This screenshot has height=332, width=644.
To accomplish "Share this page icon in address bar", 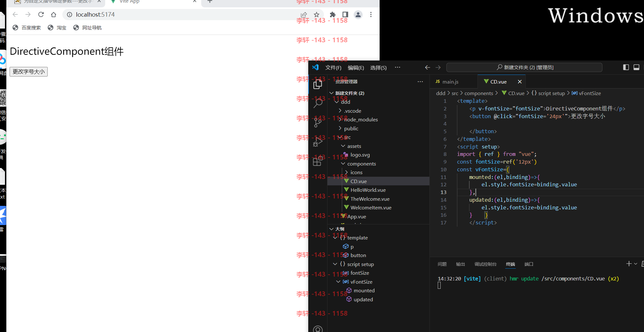I will click(x=304, y=14).
